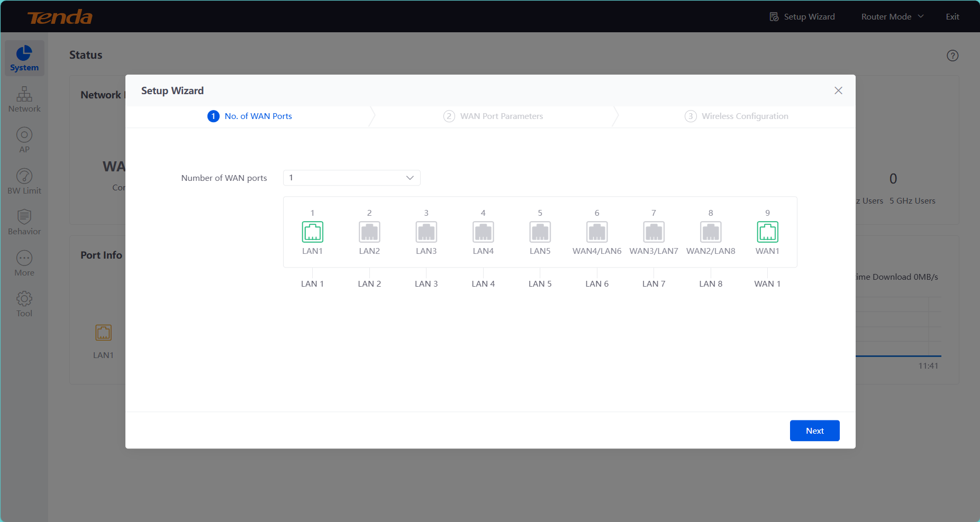Click the LAN1 port icon in wizard
Image resolution: width=980 pixels, height=522 pixels.
pos(312,232)
